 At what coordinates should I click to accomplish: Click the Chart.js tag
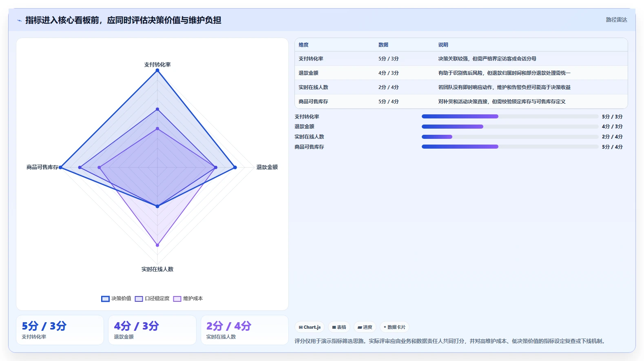pyautogui.click(x=310, y=327)
